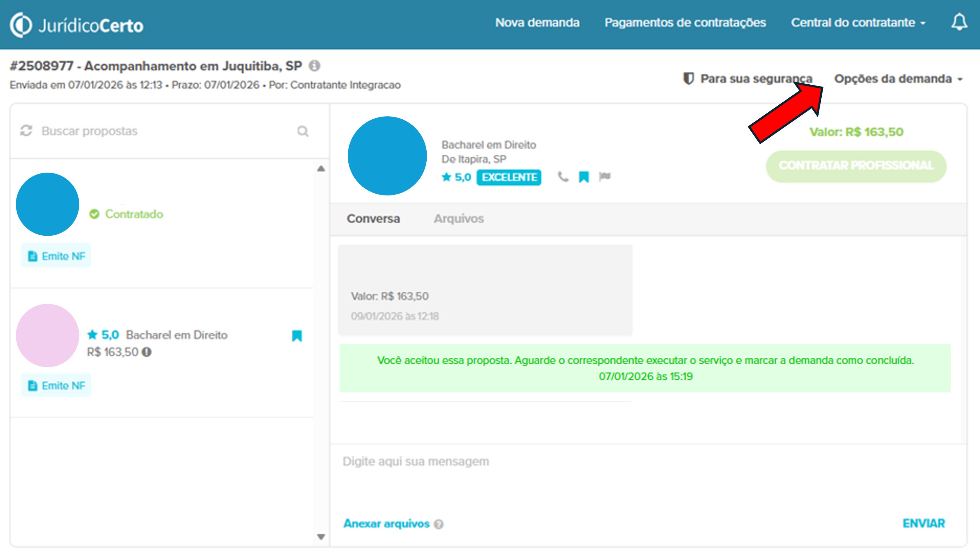Click Pagamentos de contratações link

pos(685,23)
